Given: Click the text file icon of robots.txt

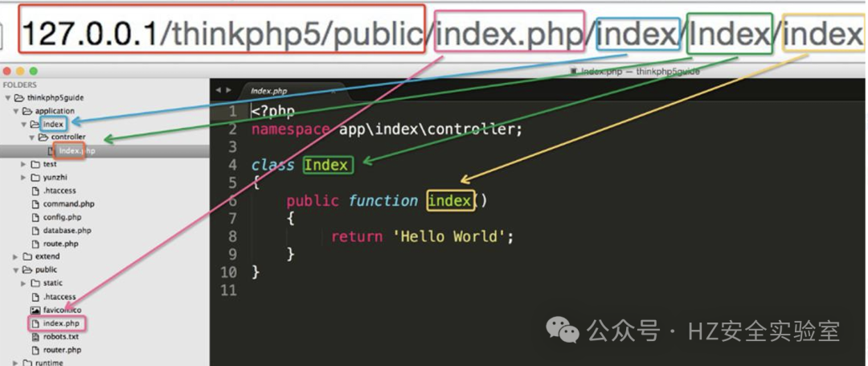Looking at the screenshot, I should pyautogui.click(x=35, y=337).
